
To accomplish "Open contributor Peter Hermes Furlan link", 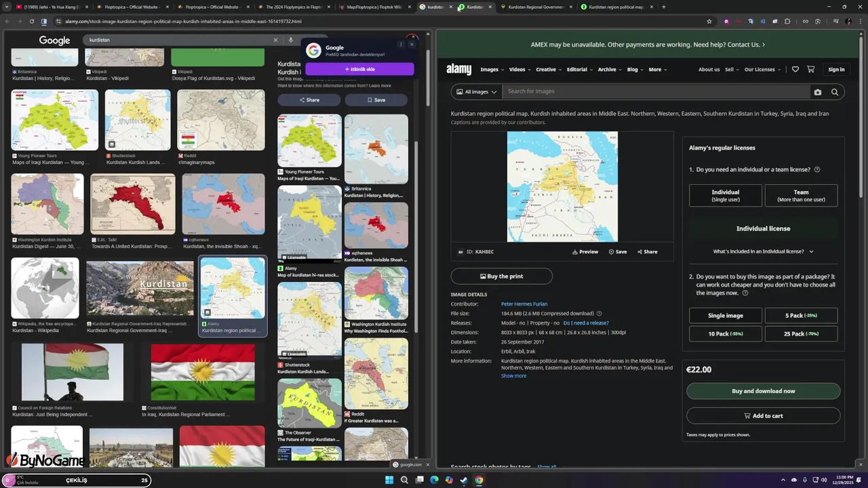I will (524, 304).
